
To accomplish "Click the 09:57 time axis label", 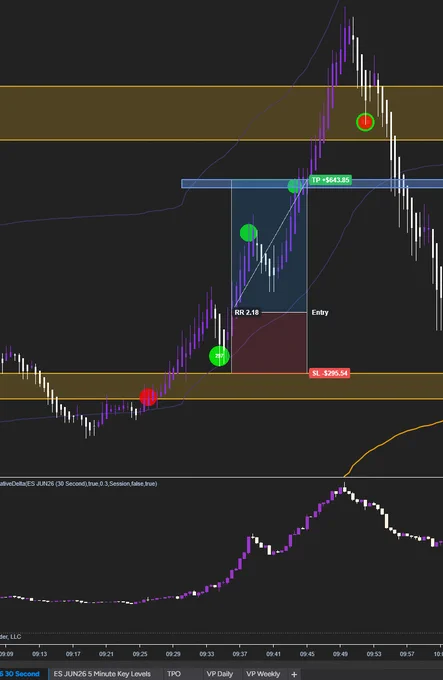I will (407, 654).
